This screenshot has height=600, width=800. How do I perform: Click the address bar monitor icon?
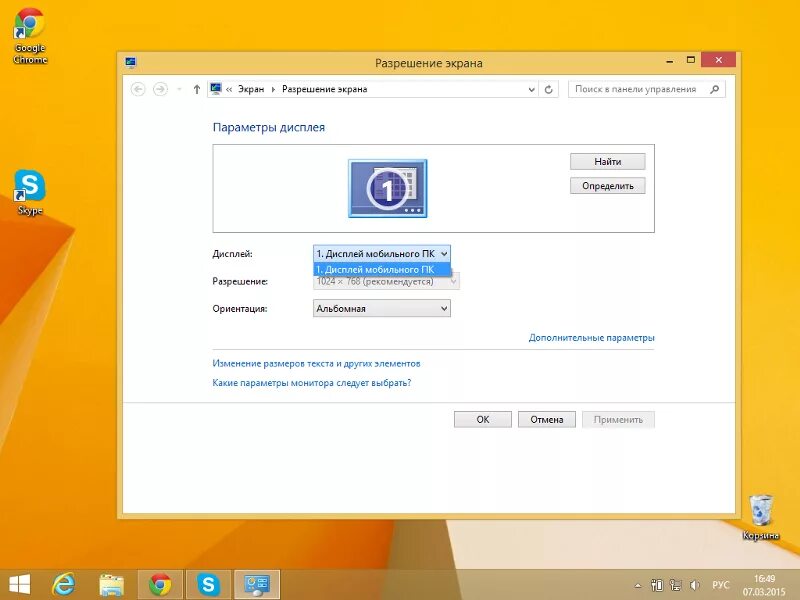click(216, 89)
